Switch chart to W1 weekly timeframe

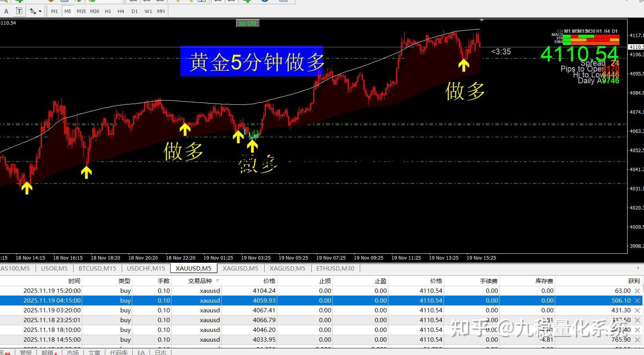pos(148,11)
